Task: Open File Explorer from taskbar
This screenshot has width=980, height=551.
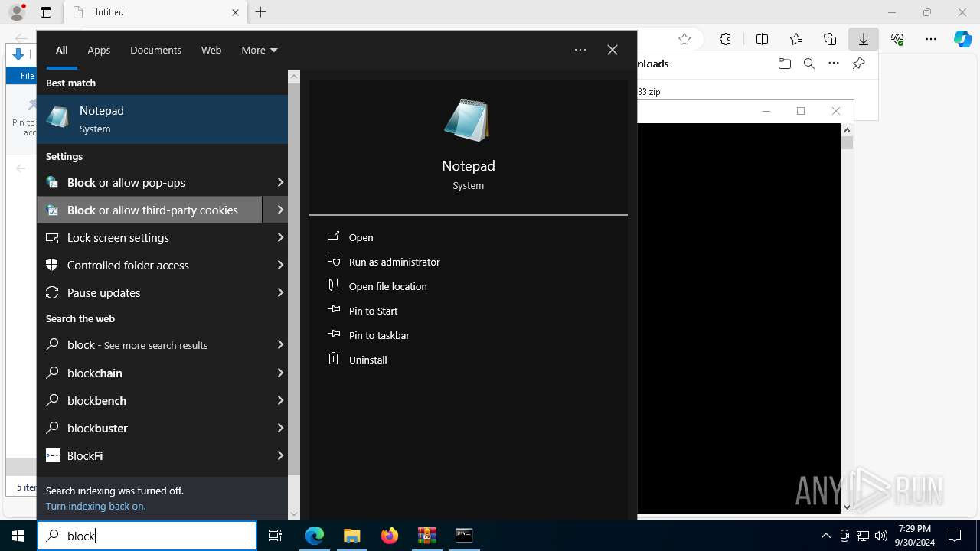Action: pyautogui.click(x=351, y=536)
